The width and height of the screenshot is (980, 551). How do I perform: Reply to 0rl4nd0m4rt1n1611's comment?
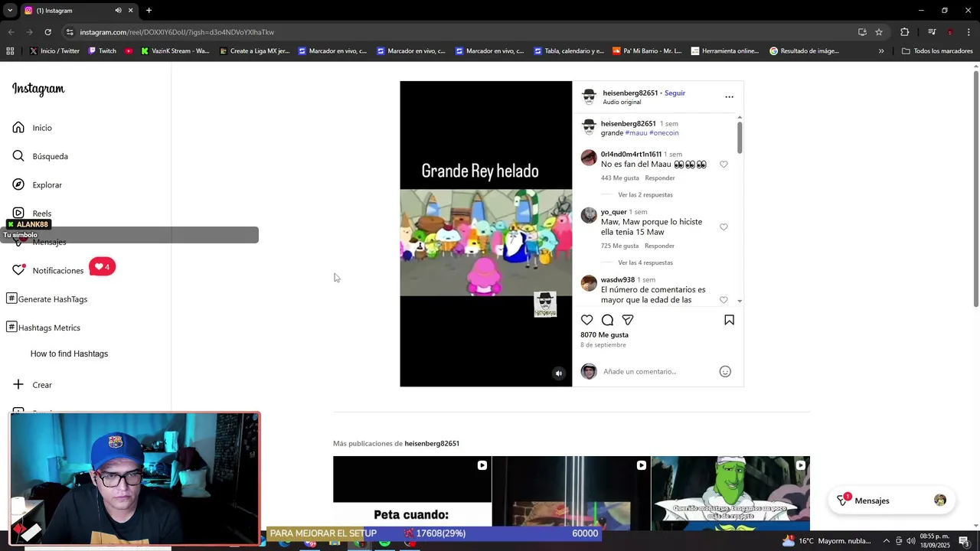pos(659,178)
